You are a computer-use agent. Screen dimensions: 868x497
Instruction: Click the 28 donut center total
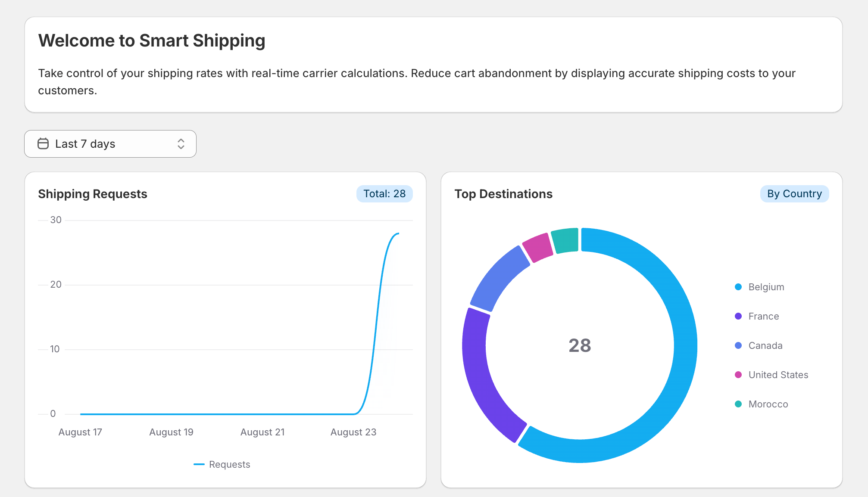(579, 345)
